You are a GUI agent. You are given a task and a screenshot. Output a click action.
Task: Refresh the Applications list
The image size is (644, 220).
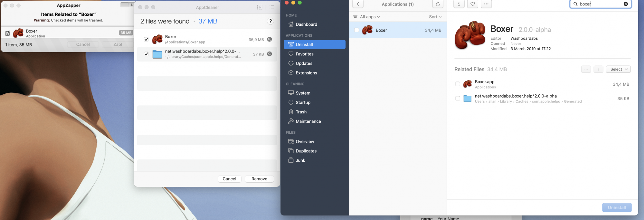[x=438, y=4]
